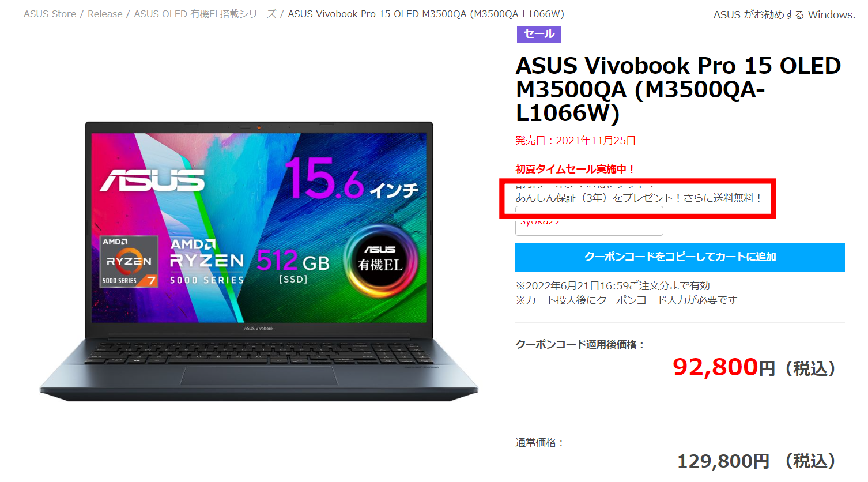Image resolution: width=868 pixels, height=482 pixels.
Task: Click the M3500QA-L1066W breadcrumb item
Action: (426, 14)
